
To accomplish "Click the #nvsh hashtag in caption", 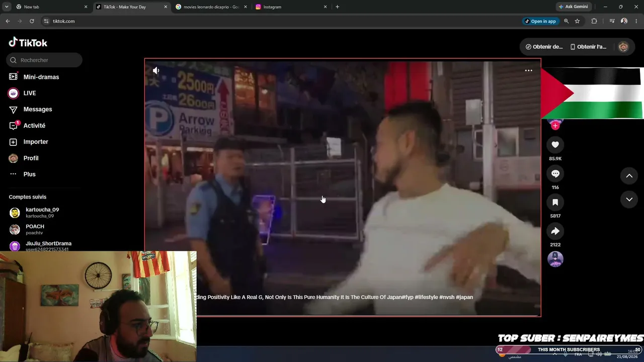I will (446, 297).
